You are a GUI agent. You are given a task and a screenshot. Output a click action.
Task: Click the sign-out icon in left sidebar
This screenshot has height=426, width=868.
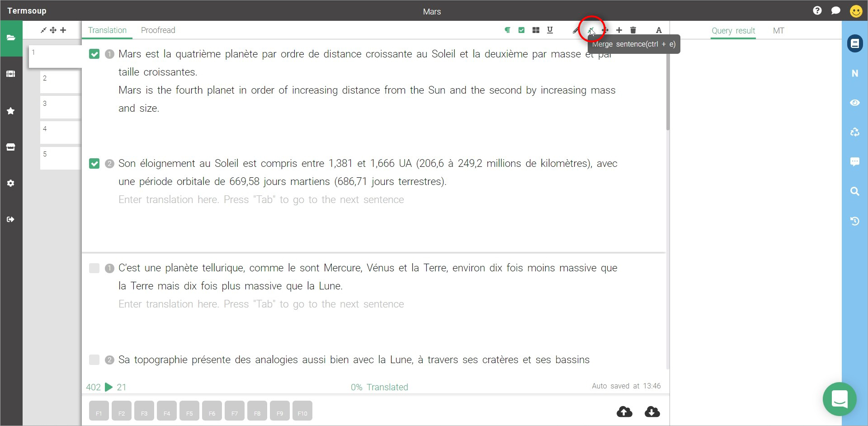pos(11,219)
